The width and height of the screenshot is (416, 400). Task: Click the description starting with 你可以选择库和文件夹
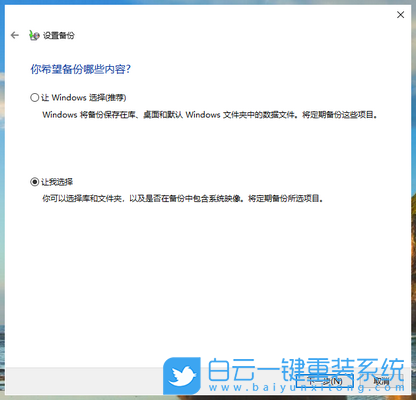(183, 199)
